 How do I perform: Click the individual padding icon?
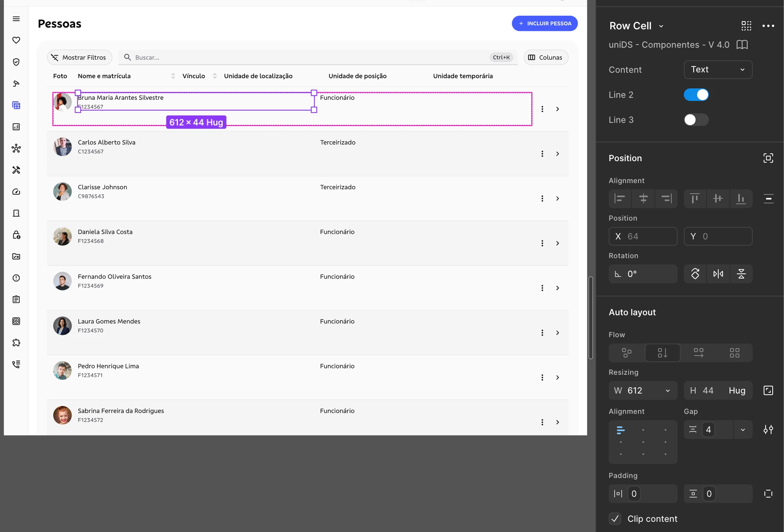(768, 494)
